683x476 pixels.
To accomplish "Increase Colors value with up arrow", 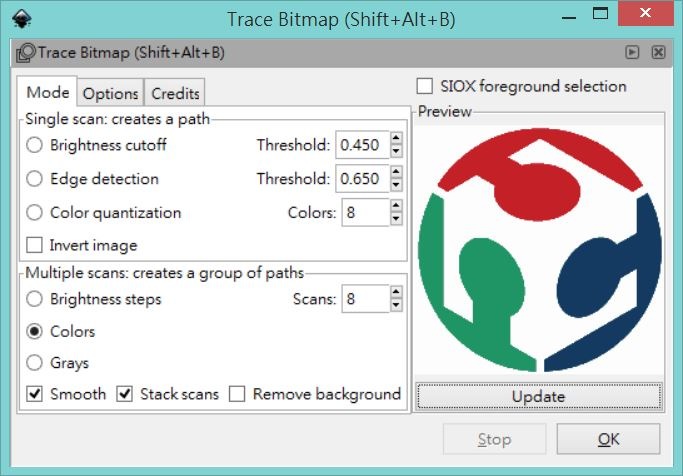I will pos(396,206).
